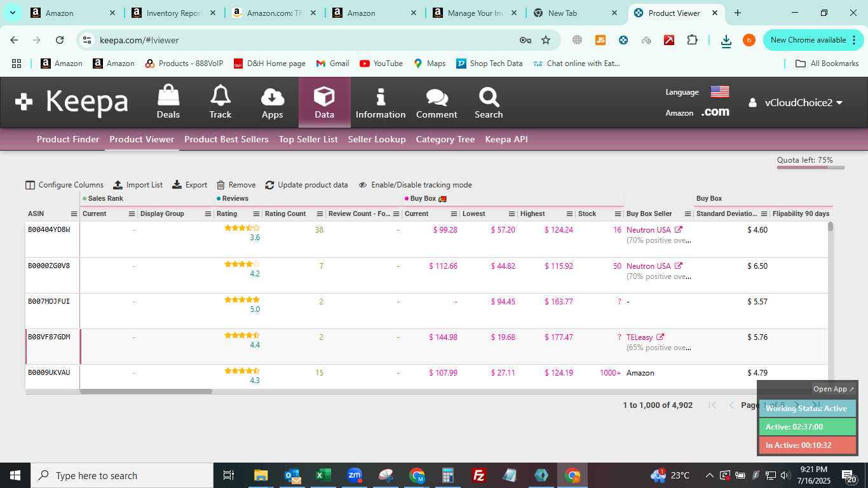This screenshot has height=488, width=868.
Task: Click the Amazon .com domain selector
Action: click(715, 112)
